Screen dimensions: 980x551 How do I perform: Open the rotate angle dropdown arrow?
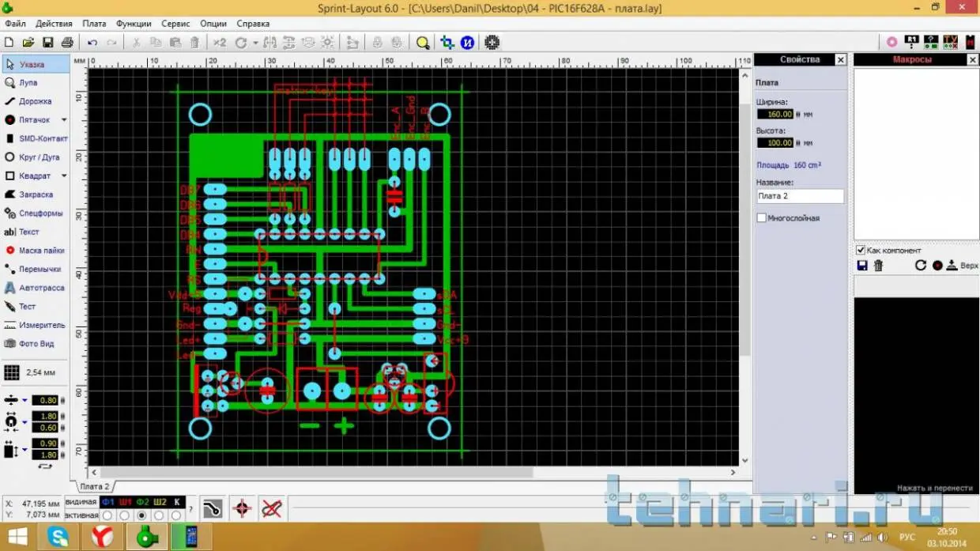click(255, 43)
